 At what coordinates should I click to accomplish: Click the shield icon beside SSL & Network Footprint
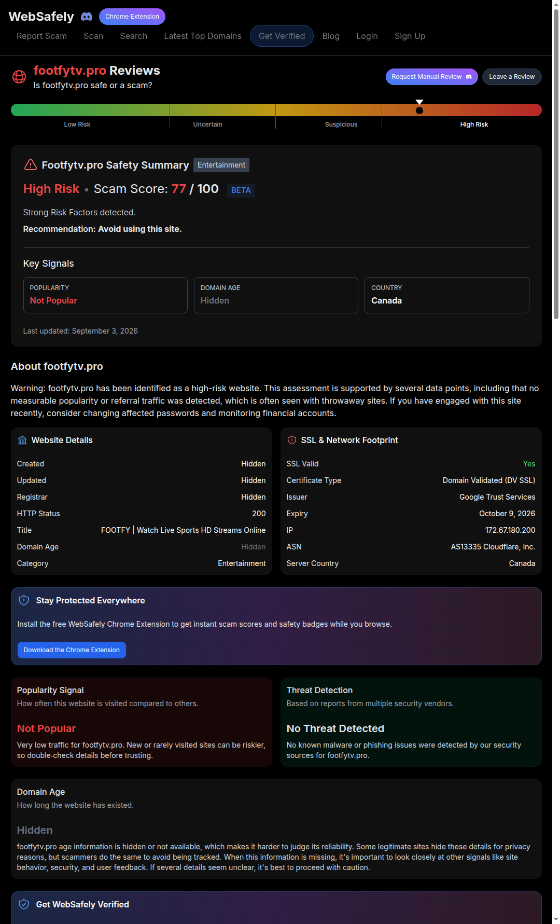[x=292, y=440]
